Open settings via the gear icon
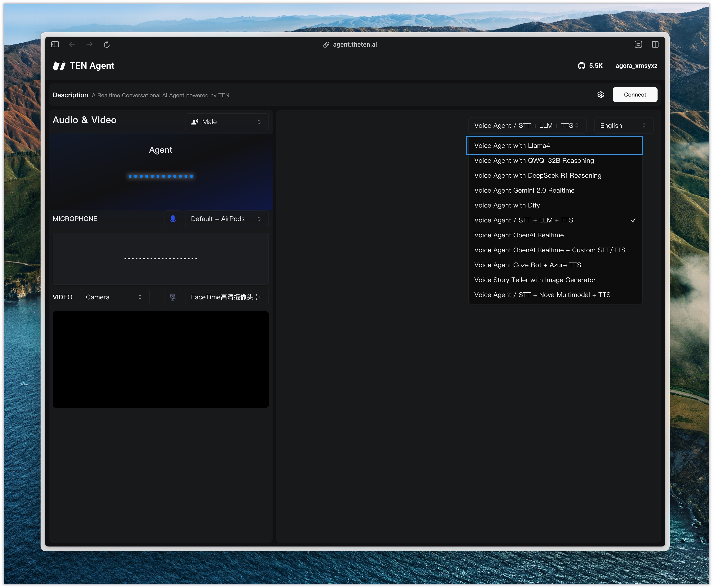The width and height of the screenshot is (713, 588). coord(601,95)
